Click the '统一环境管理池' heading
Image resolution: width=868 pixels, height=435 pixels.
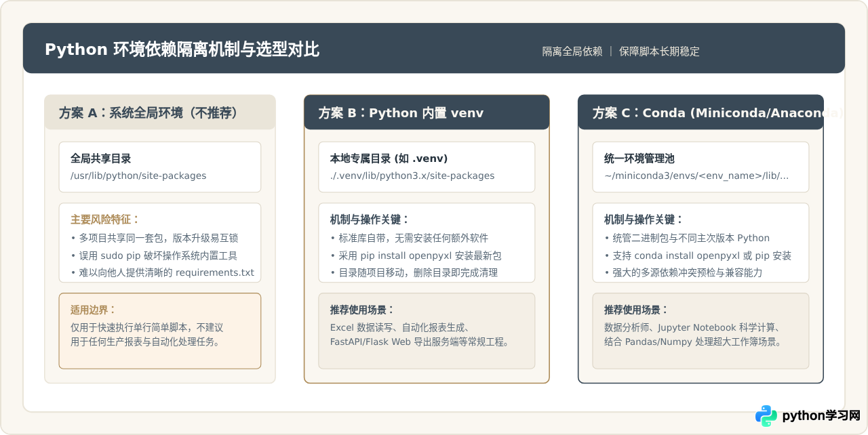click(x=639, y=159)
